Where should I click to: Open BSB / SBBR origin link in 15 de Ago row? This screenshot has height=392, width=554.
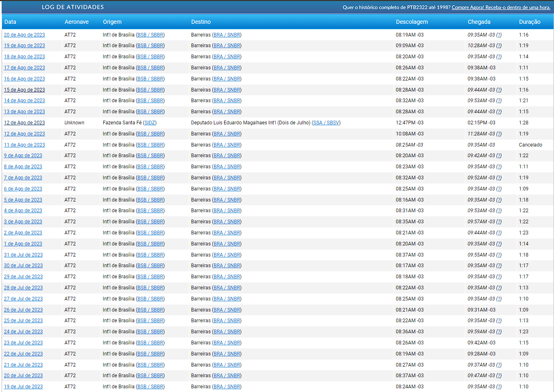click(150, 90)
